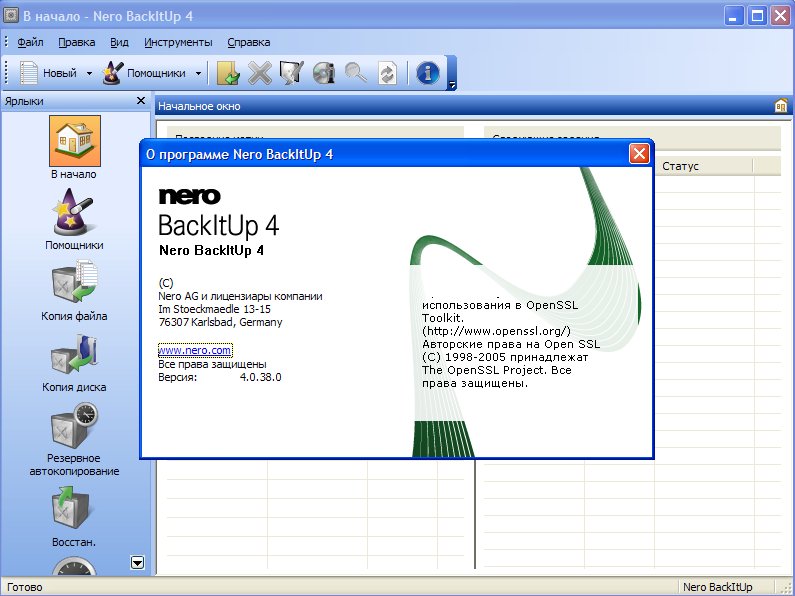795x596 pixels.
Task: Click the Готово status bar text
Action: [x=25, y=587]
